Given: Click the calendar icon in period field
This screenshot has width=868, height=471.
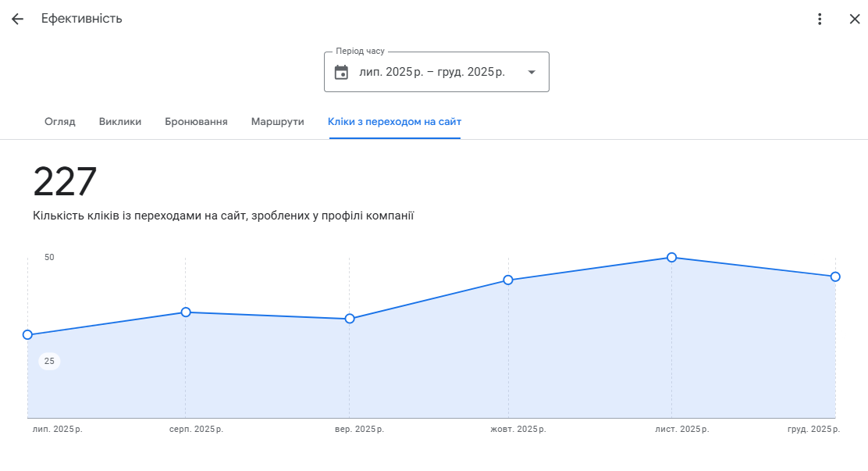Looking at the screenshot, I should (x=341, y=72).
